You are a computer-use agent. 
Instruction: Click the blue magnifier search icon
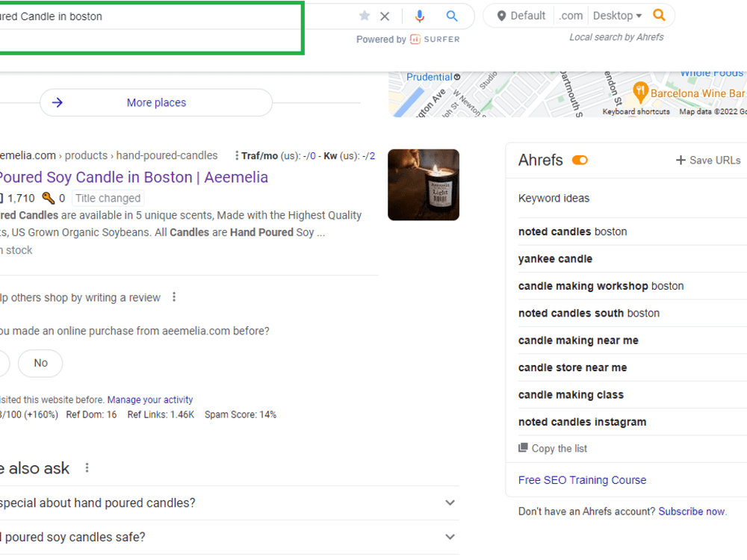click(x=452, y=16)
